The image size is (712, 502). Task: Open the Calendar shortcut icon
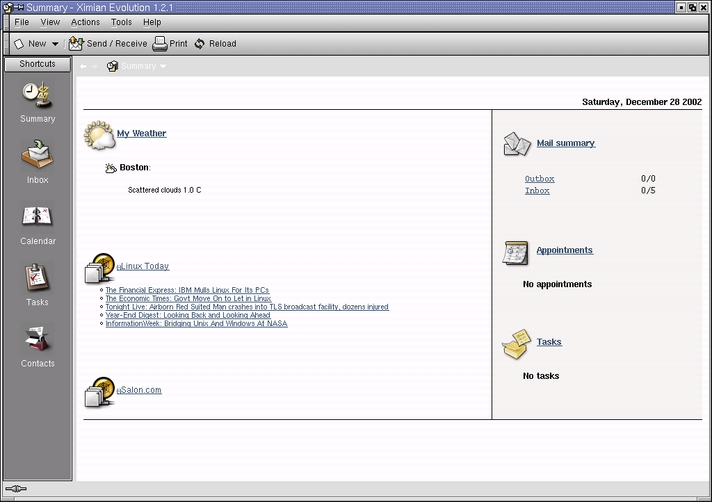coord(37,217)
